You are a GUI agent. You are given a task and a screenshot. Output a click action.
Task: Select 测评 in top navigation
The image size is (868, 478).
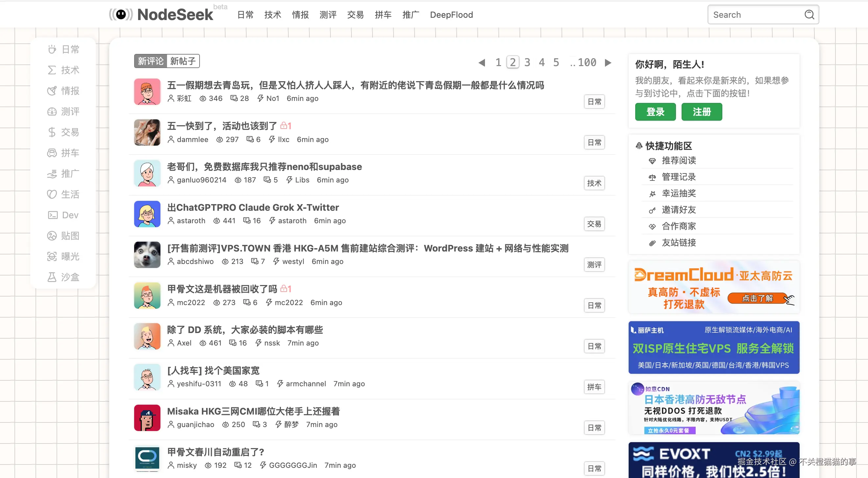click(x=328, y=15)
